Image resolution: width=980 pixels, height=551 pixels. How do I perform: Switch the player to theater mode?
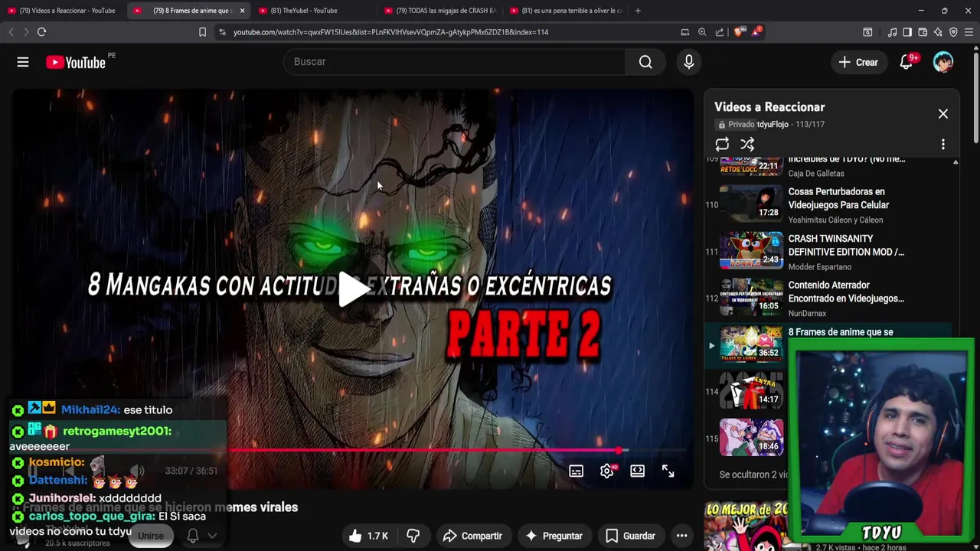pos(637,471)
